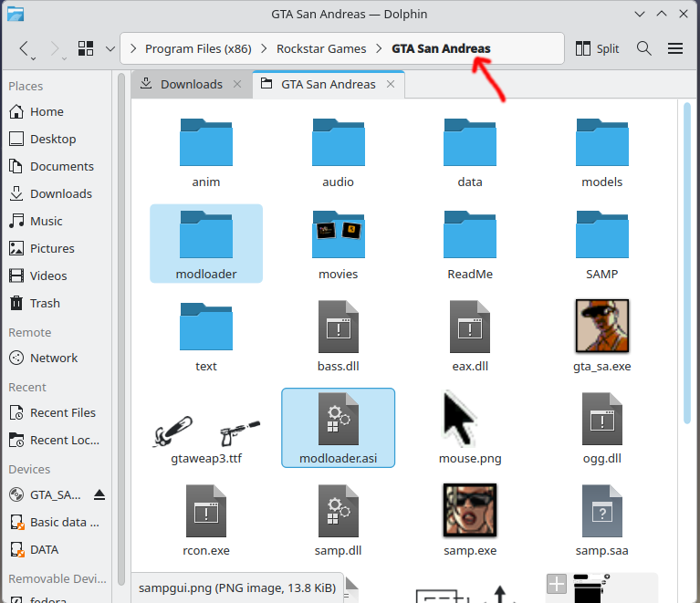Select the audio folder
Viewport: 700px width, 603px height.
[338, 152]
